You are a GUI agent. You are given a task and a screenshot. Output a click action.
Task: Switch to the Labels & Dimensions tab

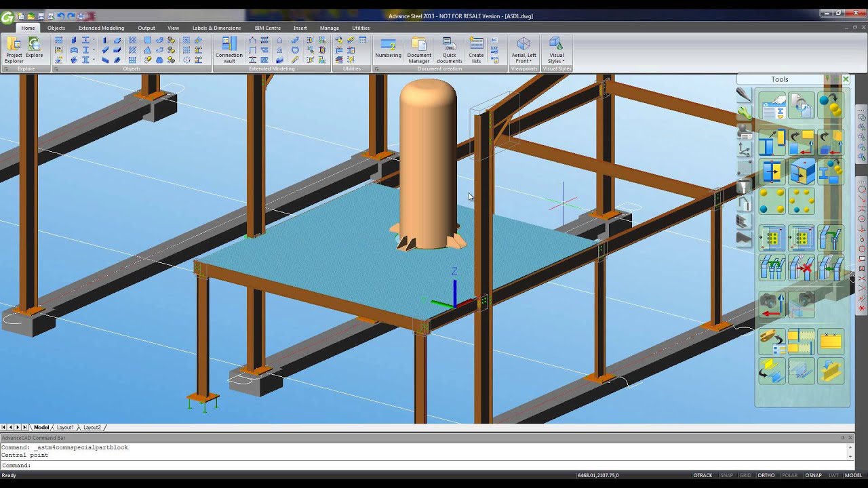tap(216, 28)
